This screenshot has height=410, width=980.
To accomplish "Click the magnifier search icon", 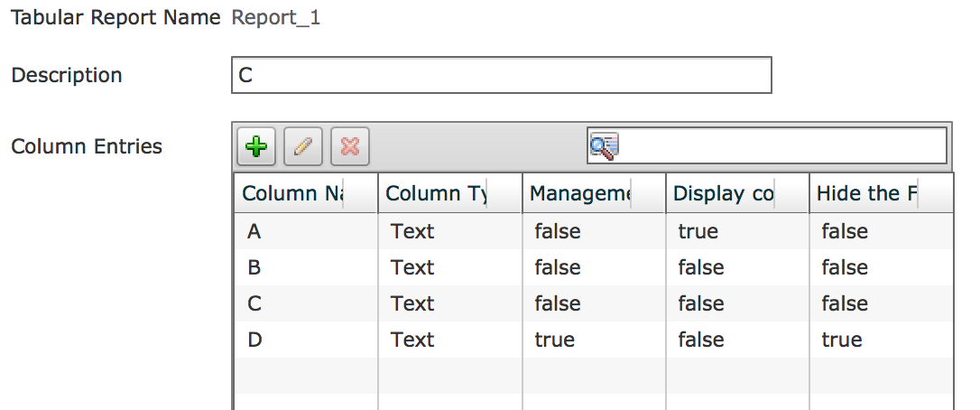I will point(604,145).
